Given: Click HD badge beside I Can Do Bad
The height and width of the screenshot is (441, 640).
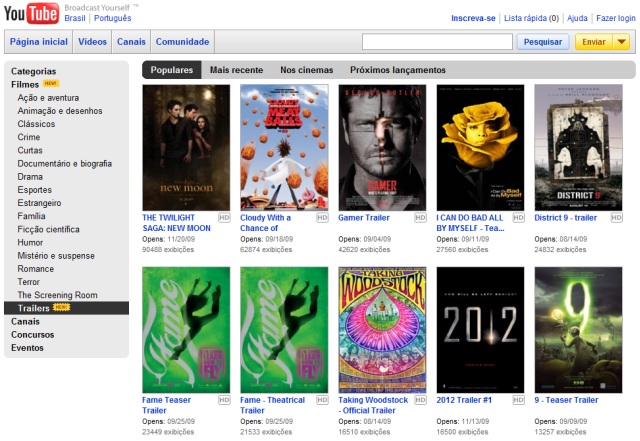Looking at the screenshot, I should (518, 218).
